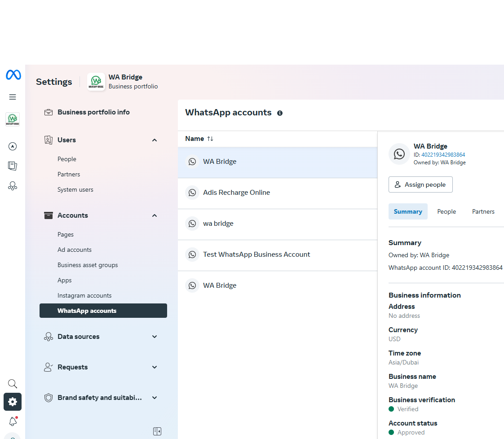Click WhatsApp icon on Adis Recharge Online row
The width and height of the screenshot is (504, 439).
click(192, 193)
